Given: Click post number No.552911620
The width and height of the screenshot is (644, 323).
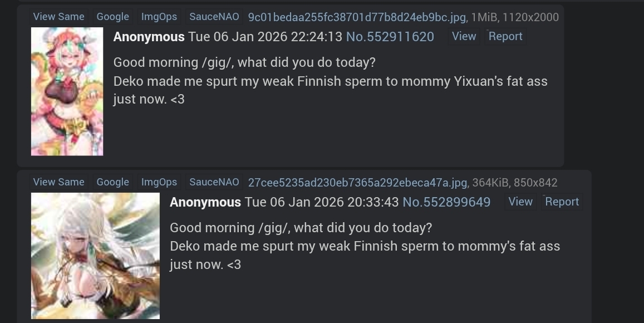Looking at the screenshot, I should (390, 37).
